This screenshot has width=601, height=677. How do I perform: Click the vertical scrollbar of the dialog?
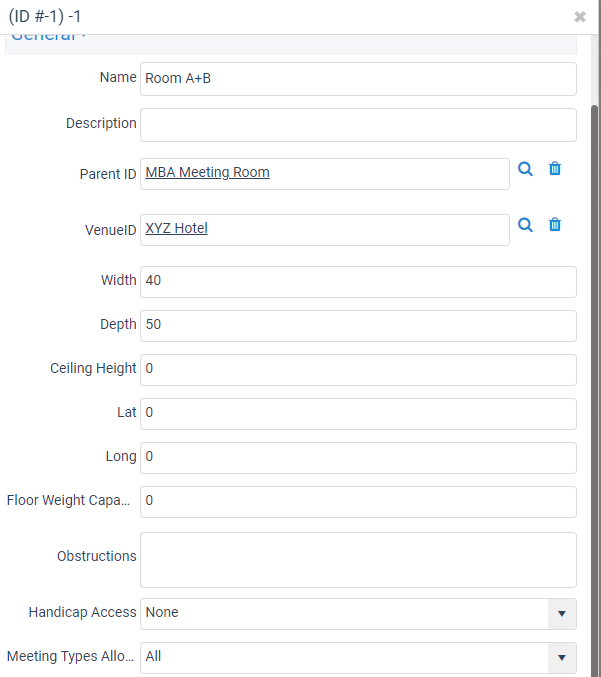(x=595, y=389)
